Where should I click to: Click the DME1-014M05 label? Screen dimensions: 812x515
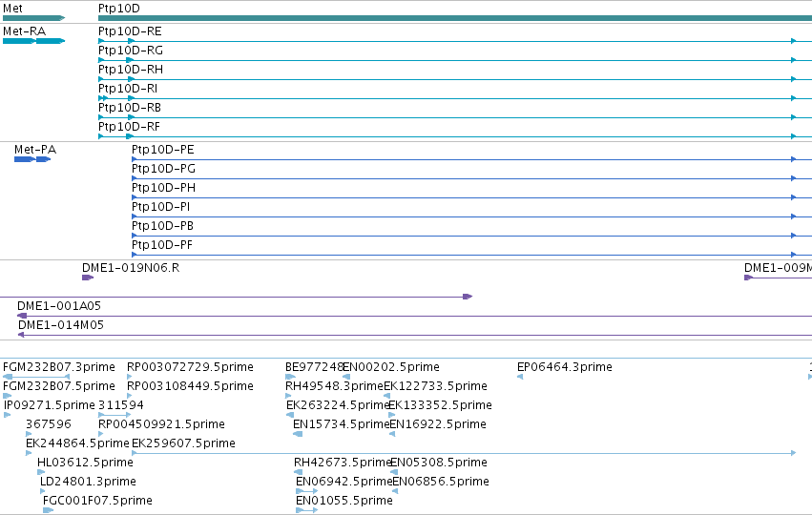point(60,325)
